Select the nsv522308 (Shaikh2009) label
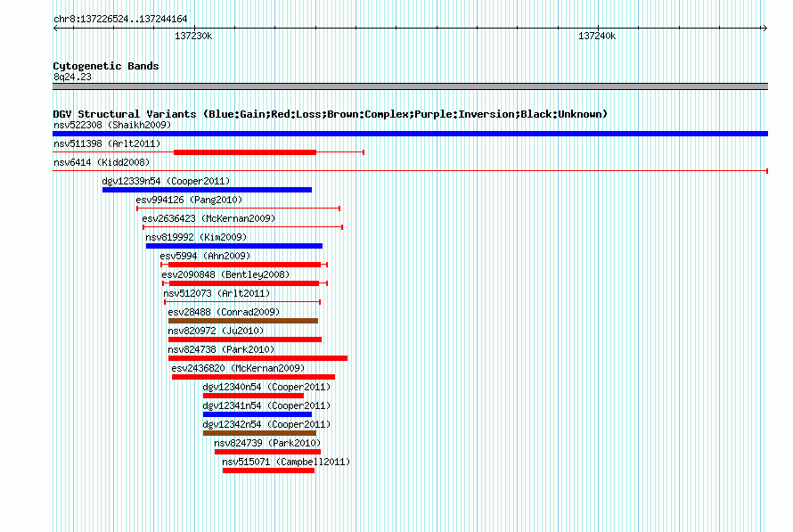This screenshot has height=532, width=793. [x=112, y=125]
